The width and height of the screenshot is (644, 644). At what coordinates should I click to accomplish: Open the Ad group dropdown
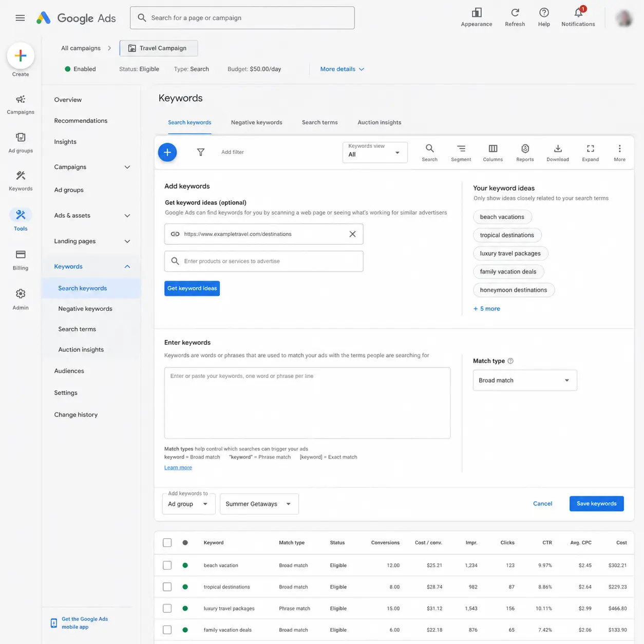pyautogui.click(x=188, y=504)
